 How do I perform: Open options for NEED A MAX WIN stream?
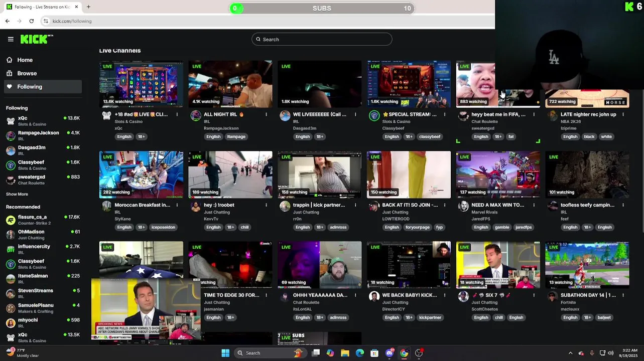pos(534,205)
